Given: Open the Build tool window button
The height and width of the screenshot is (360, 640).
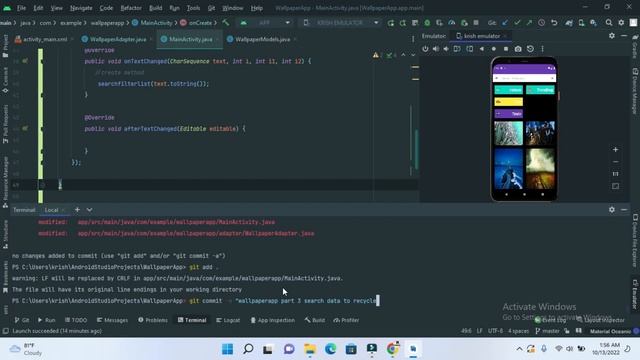Looking at the screenshot, I should pyautogui.click(x=315, y=320).
